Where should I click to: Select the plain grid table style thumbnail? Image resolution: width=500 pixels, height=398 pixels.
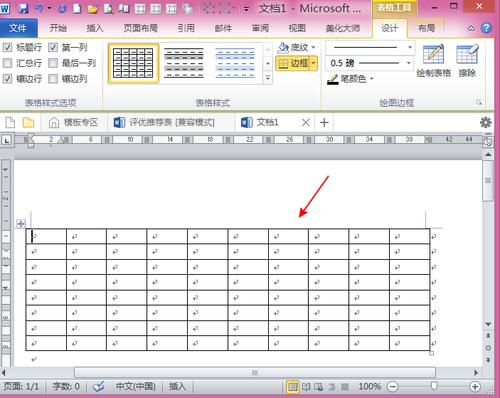pyautogui.click(x=133, y=63)
